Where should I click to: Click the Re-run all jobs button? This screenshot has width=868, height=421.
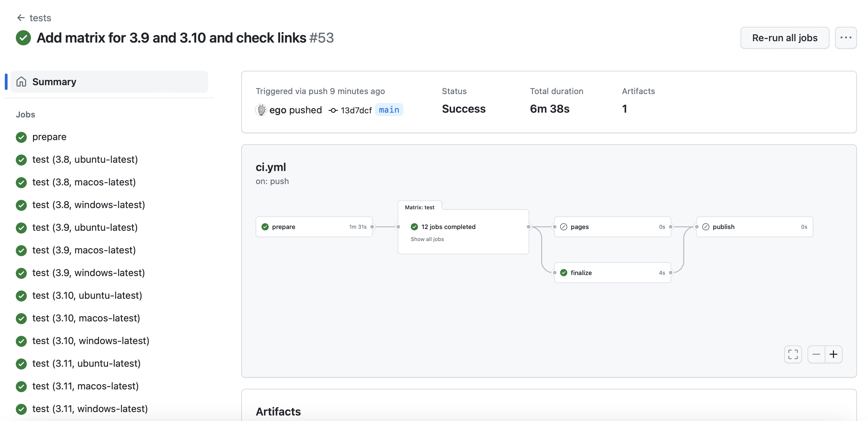[x=784, y=38]
